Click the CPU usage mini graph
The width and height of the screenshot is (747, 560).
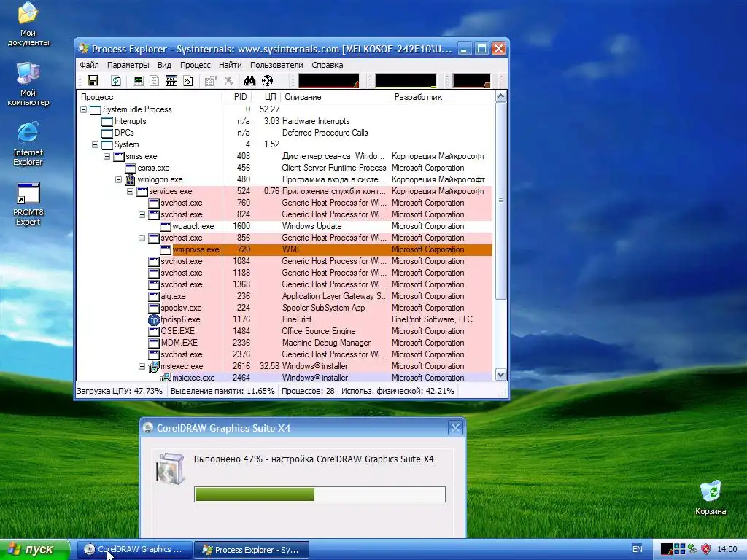click(329, 80)
